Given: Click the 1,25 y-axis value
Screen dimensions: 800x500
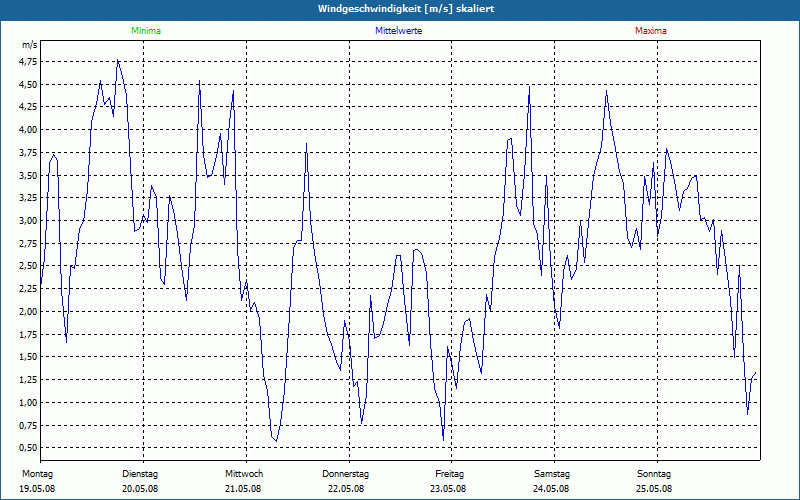Looking at the screenshot, I should 29,380.
